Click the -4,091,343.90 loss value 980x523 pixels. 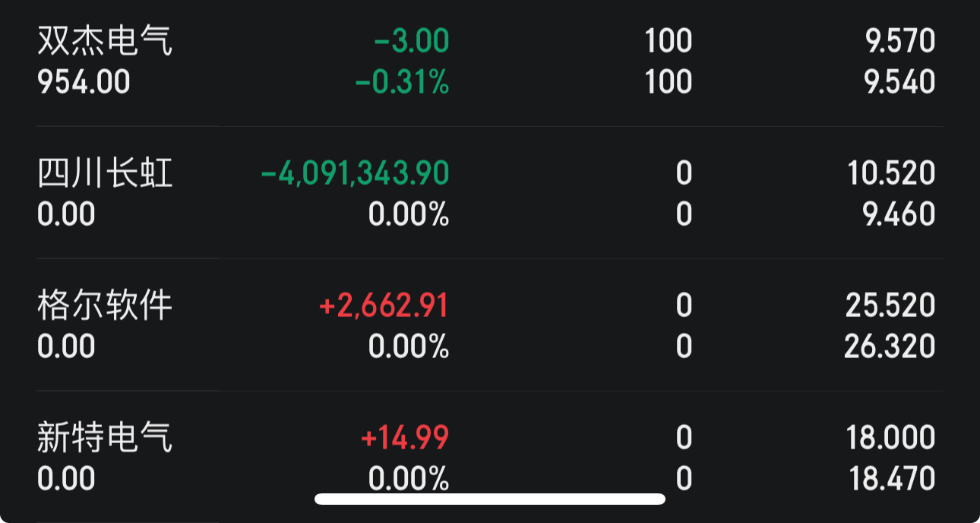click(x=355, y=173)
